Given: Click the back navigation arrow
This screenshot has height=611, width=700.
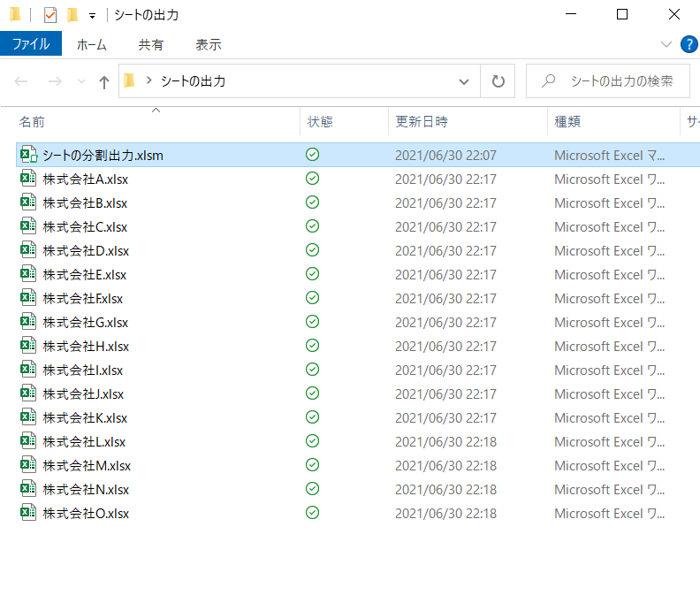Looking at the screenshot, I should (21, 81).
